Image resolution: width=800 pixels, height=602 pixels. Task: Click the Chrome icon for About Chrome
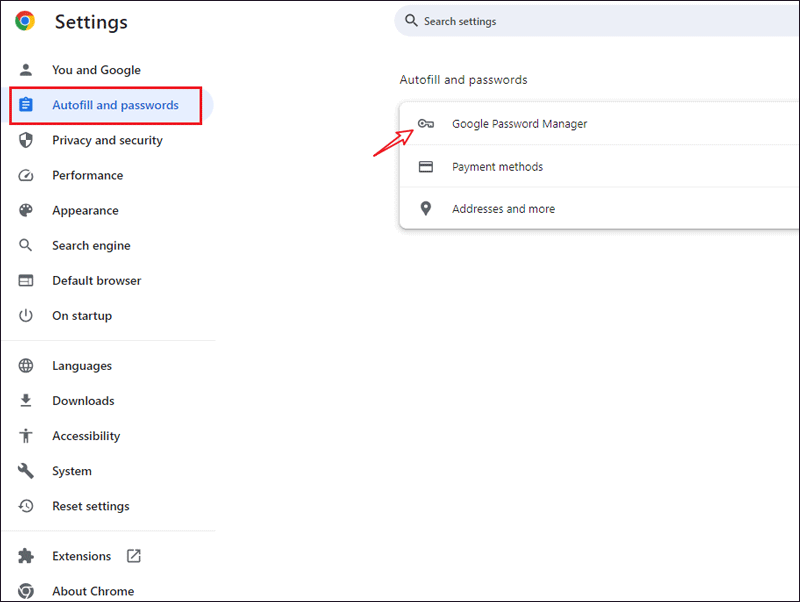point(26,591)
